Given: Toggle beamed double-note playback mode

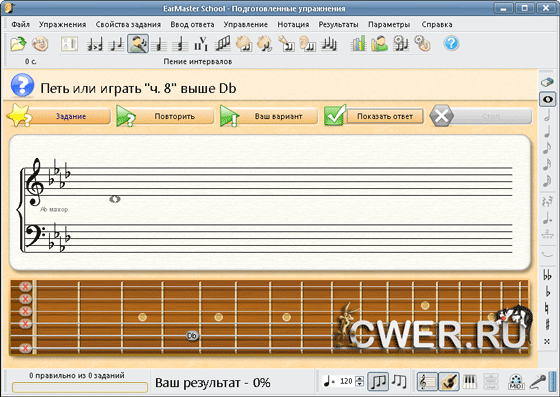Looking at the screenshot, I should 399,381.
